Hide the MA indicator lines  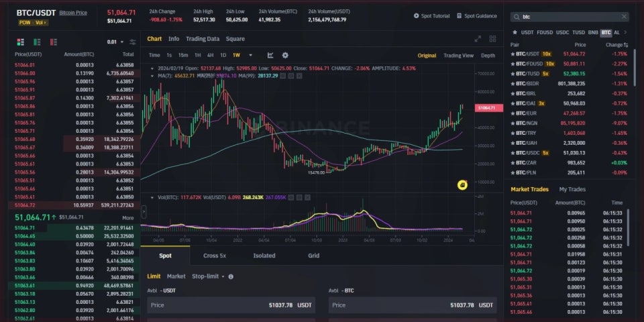point(283,76)
